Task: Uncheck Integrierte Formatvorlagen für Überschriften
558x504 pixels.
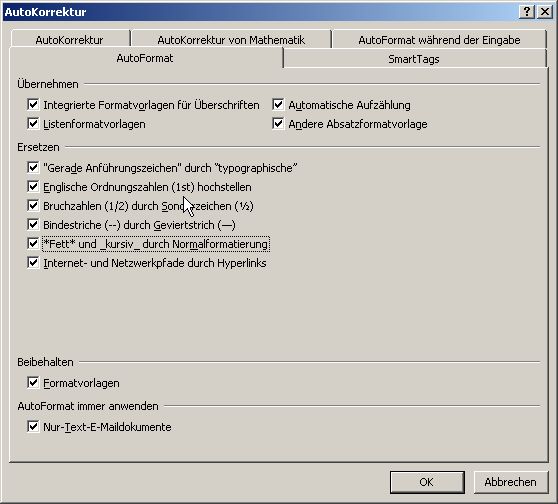Action: pos(33,105)
